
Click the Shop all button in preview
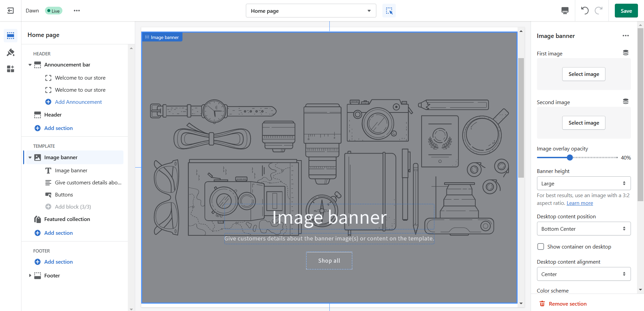(x=329, y=261)
